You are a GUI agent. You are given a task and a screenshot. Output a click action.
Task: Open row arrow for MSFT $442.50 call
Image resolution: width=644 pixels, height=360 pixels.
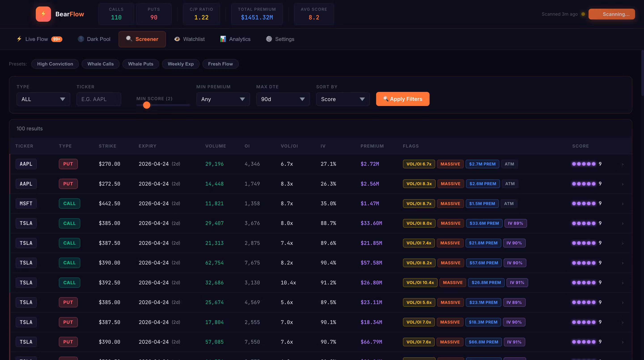click(623, 204)
